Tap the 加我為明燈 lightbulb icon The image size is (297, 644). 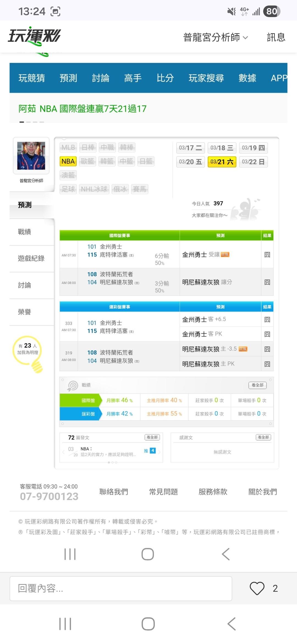tap(28, 354)
